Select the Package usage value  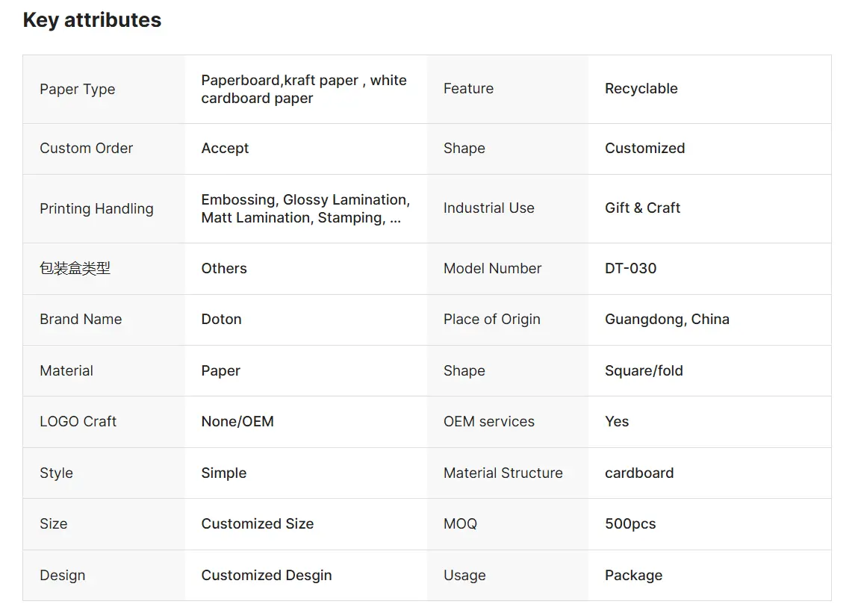click(x=634, y=576)
